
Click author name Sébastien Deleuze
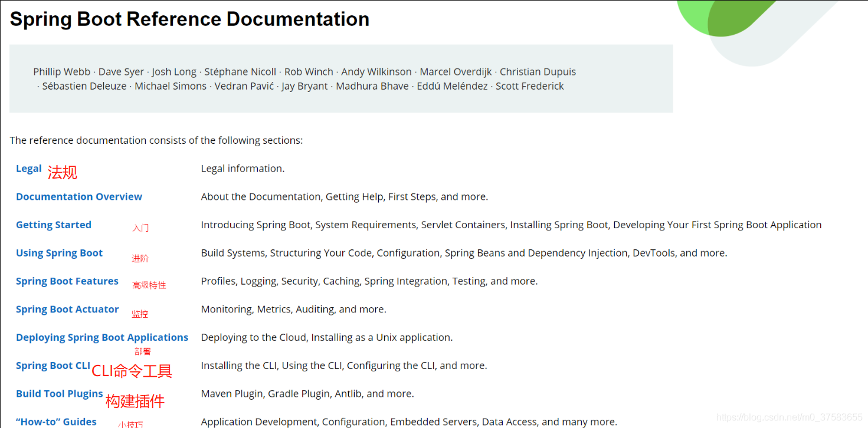84,86
